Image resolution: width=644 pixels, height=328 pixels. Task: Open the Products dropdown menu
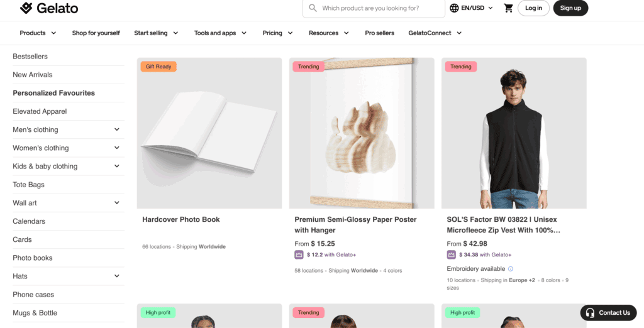[38, 33]
